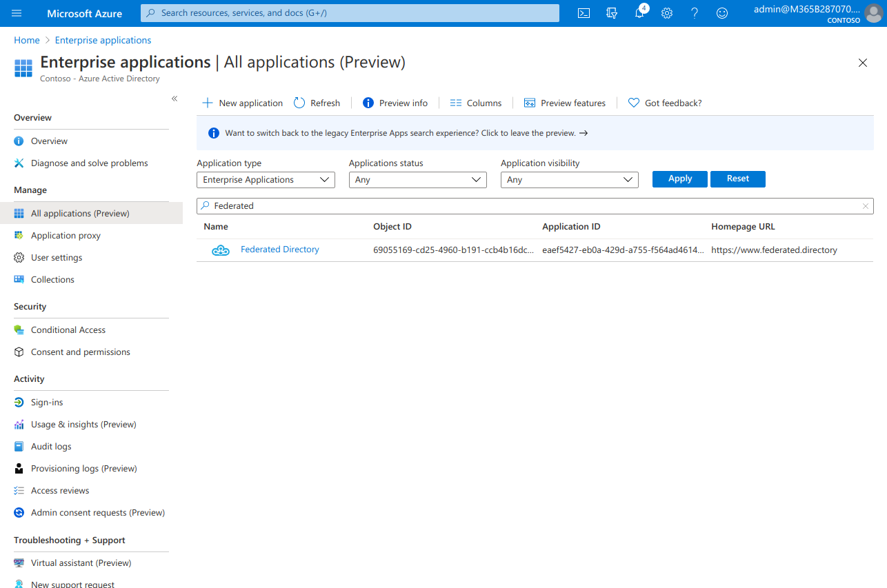Apply the selected filters
The height and width of the screenshot is (588, 887).
tap(679, 179)
